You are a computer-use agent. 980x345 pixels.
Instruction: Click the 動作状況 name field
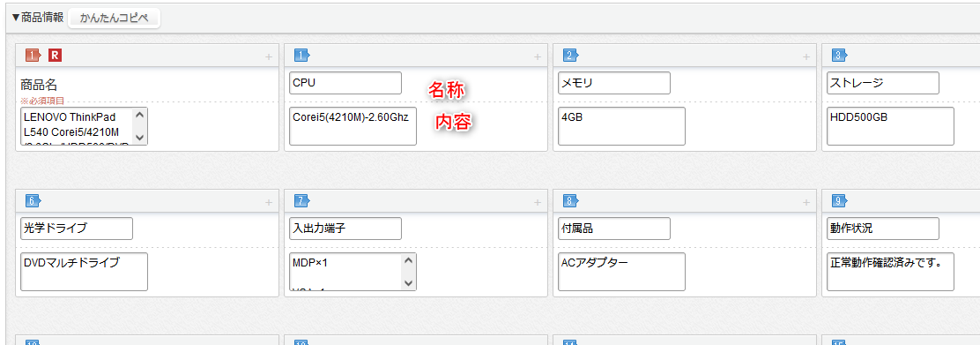click(883, 228)
